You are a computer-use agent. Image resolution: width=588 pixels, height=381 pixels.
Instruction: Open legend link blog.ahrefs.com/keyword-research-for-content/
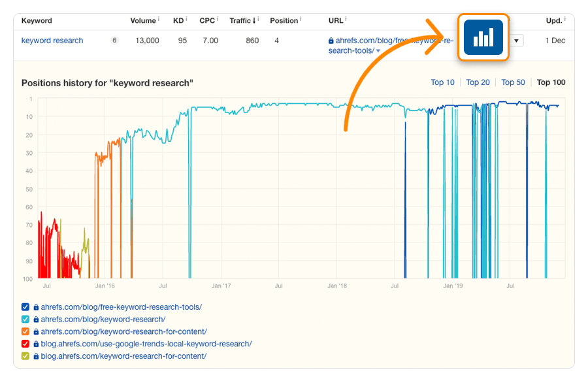pos(123,356)
